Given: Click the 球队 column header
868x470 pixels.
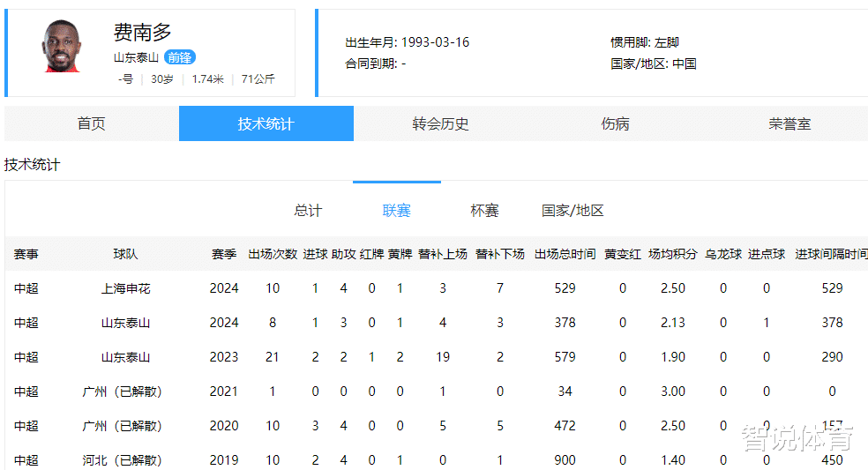Looking at the screenshot, I should (125, 254).
